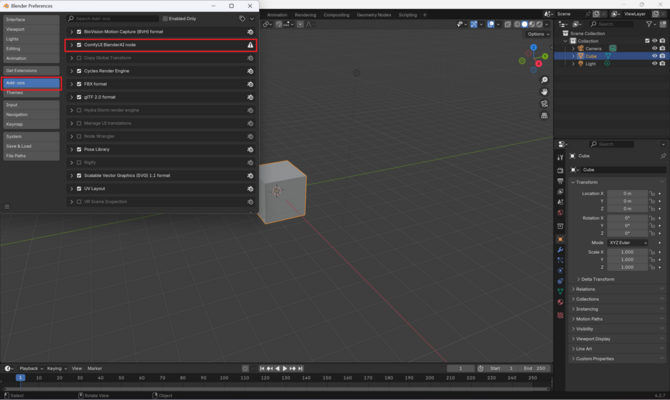The width and height of the screenshot is (670, 400).
Task: Open the Object Constraints tab icon
Action: coord(560,281)
